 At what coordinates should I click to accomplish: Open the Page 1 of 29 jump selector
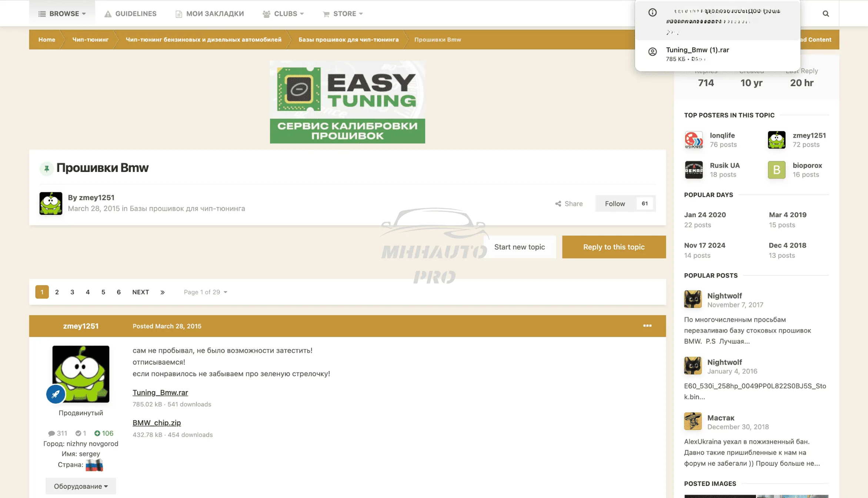point(206,292)
